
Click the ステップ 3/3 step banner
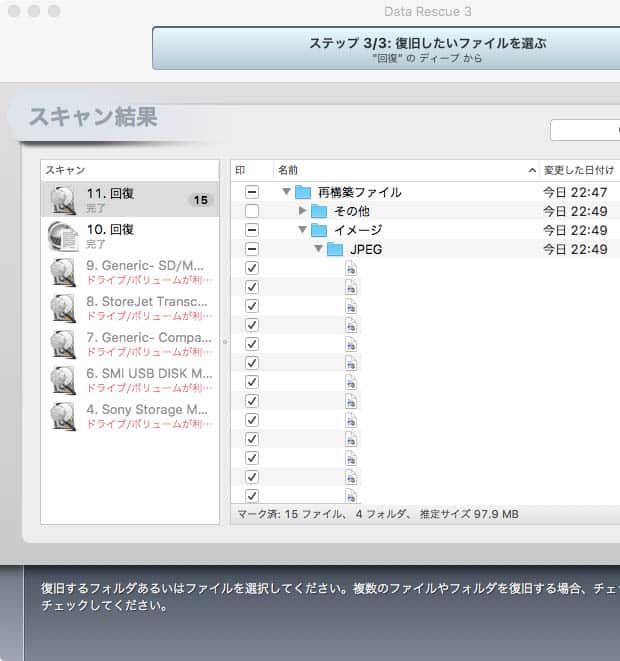pos(386,49)
